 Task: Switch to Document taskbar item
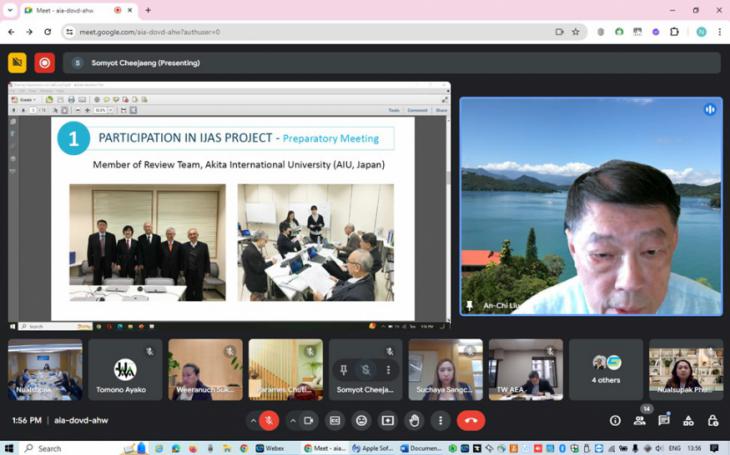click(421, 448)
